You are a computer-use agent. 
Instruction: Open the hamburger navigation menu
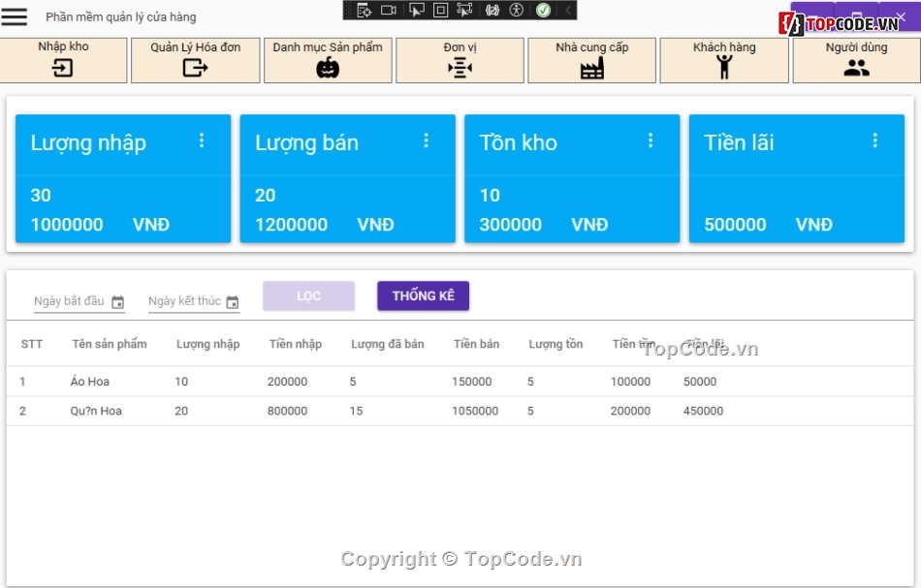tap(16, 15)
